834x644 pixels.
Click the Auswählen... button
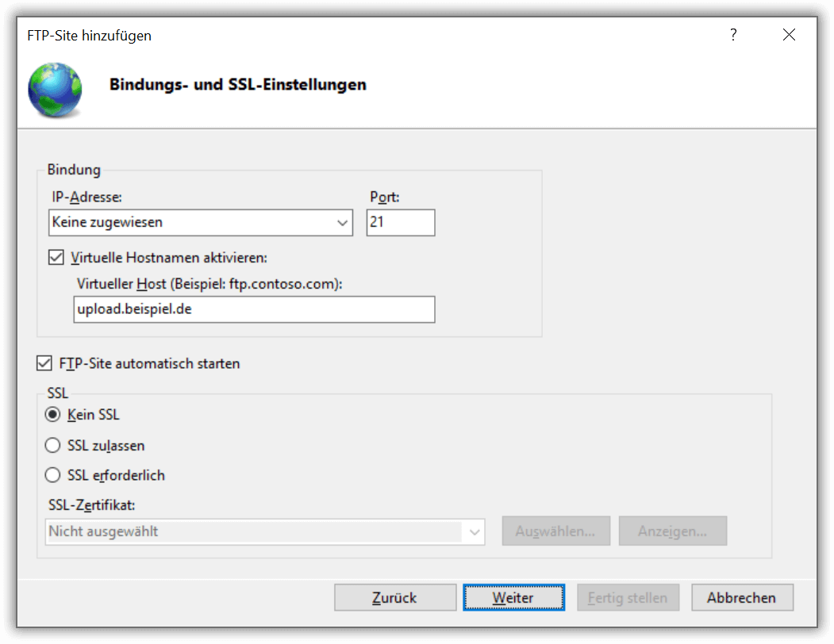555,531
